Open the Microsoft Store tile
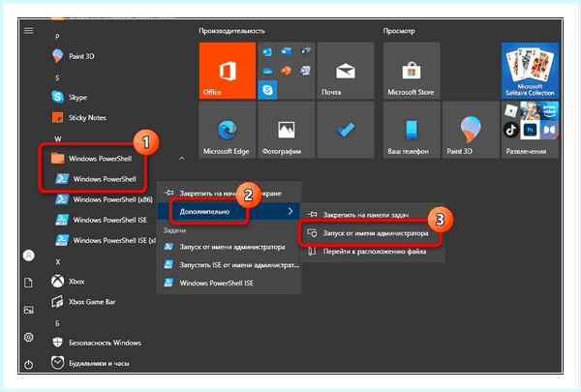581x392 pixels. [412, 71]
